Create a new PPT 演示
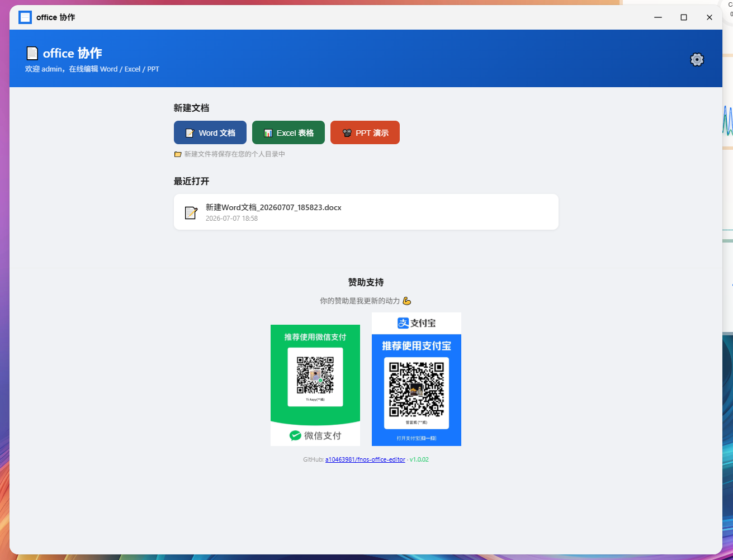Viewport: 733px width, 560px height. tap(365, 132)
